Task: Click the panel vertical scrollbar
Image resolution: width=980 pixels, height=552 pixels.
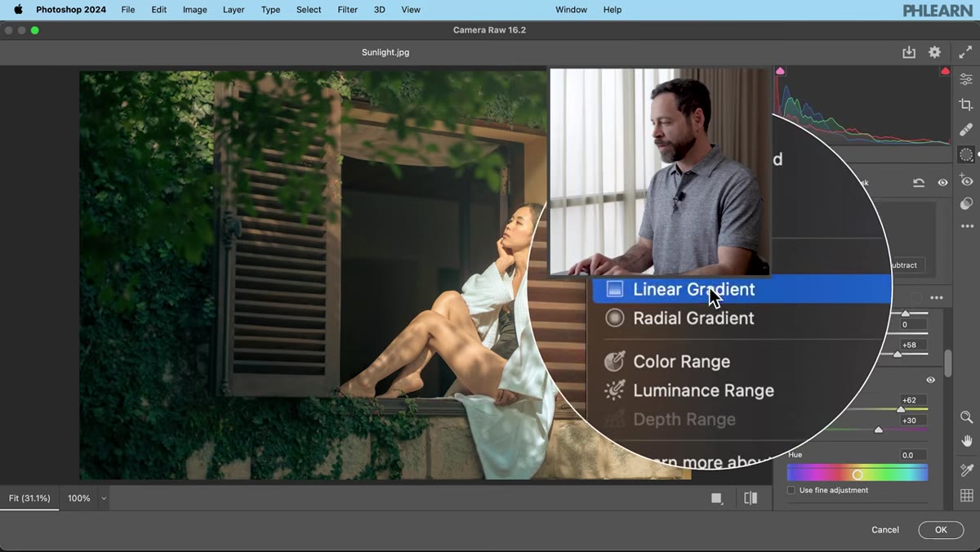Action: coord(948,363)
